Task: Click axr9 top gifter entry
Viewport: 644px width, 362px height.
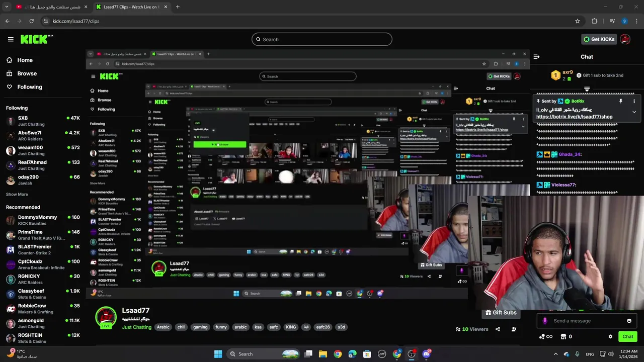Action: (x=562, y=75)
